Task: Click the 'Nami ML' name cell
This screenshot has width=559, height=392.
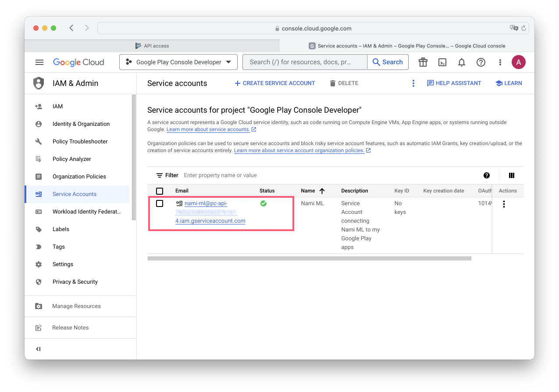Action: (312, 203)
